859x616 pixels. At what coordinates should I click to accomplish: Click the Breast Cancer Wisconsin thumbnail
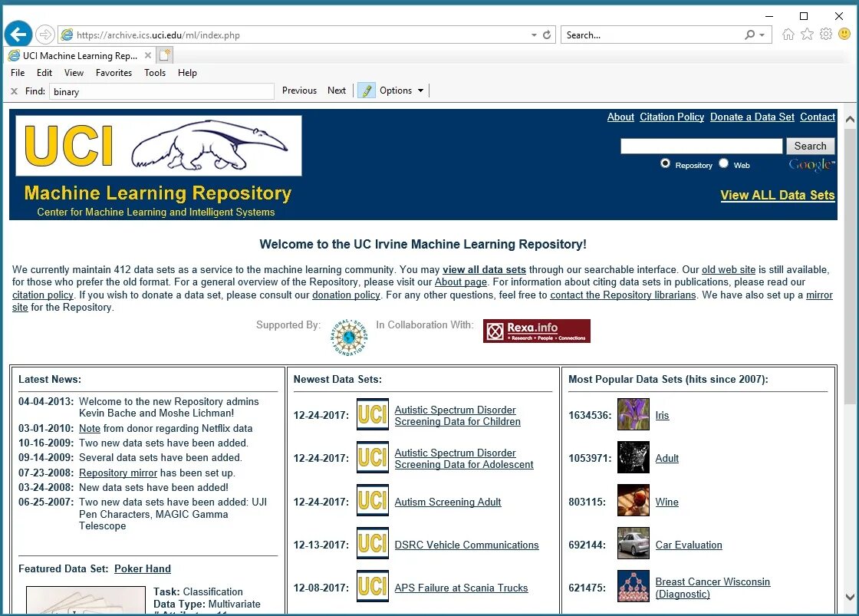[634, 586]
